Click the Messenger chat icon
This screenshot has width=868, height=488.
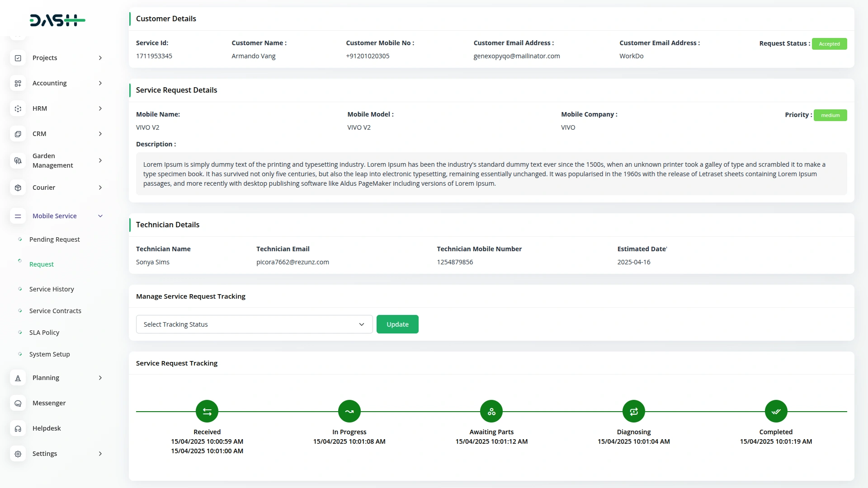pyautogui.click(x=18, y=403)
